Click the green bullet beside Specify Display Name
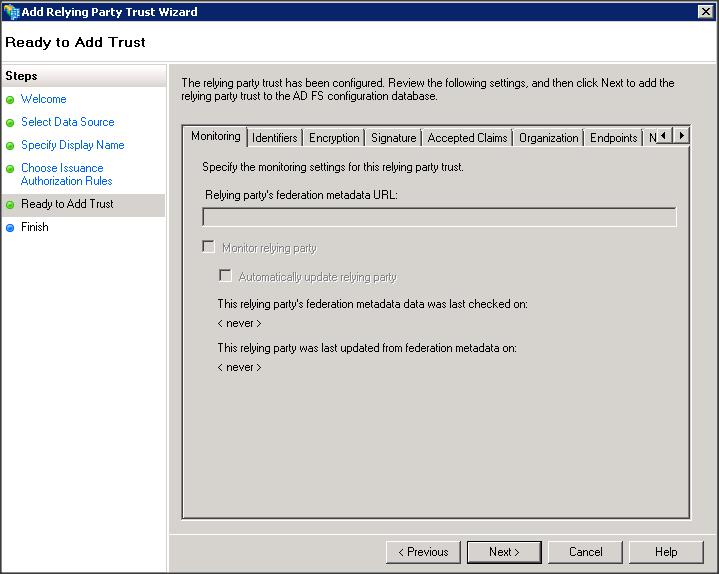 click(10, 146)
